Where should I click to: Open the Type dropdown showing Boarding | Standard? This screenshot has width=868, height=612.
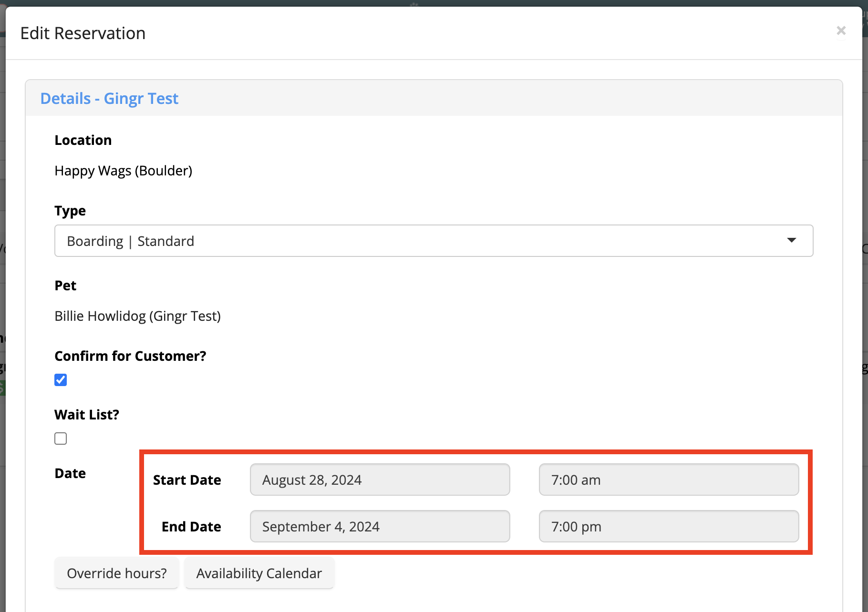[434, 241]
